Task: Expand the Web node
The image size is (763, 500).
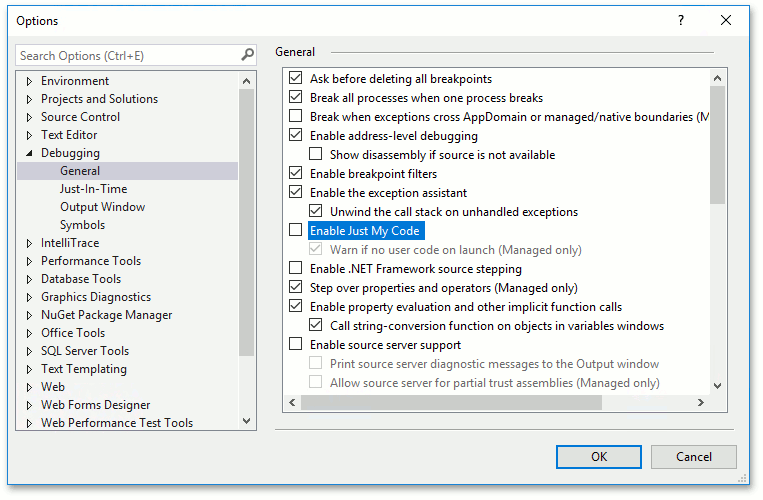Action: pos(29,387)
